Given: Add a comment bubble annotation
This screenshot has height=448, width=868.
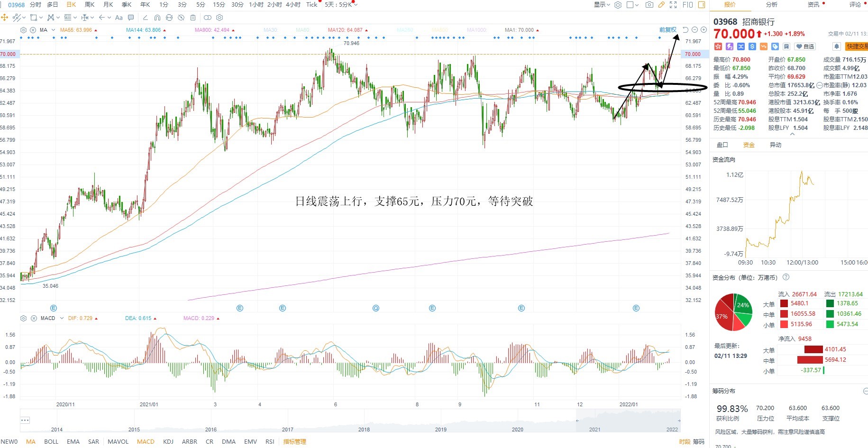Looking at the screenshot, I should coord(131,18).
